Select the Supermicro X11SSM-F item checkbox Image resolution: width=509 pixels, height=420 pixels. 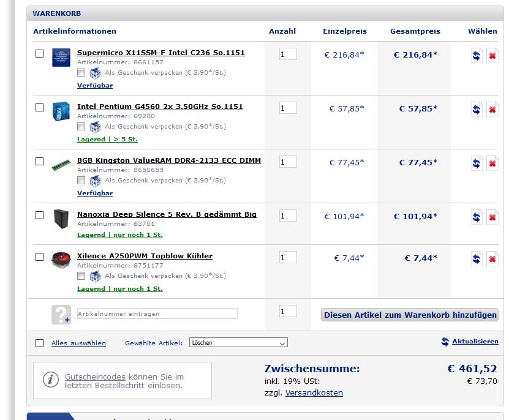(x=39, y=53)
